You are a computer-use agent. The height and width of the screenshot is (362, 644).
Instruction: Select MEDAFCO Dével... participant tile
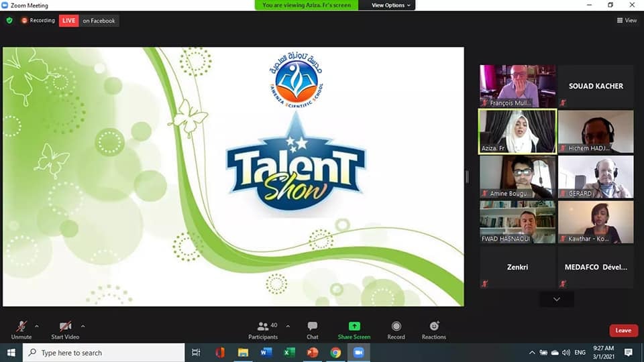(x=596, y=267)
